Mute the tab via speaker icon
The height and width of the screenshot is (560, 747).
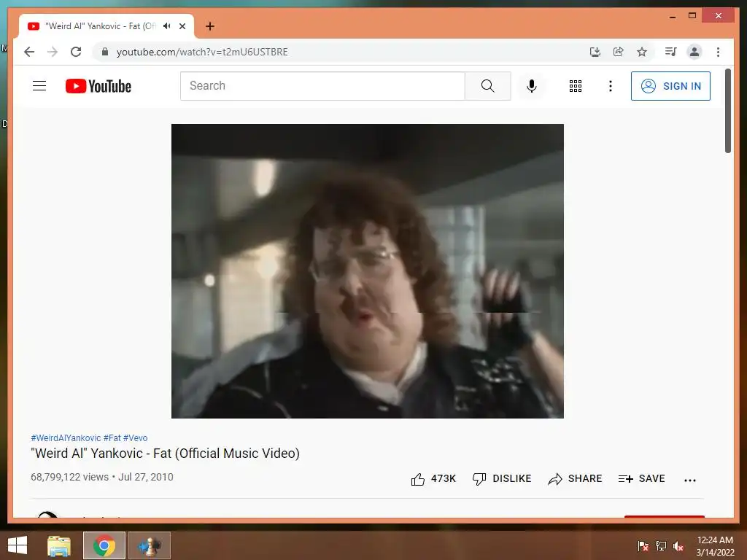(x=167, y=26)
